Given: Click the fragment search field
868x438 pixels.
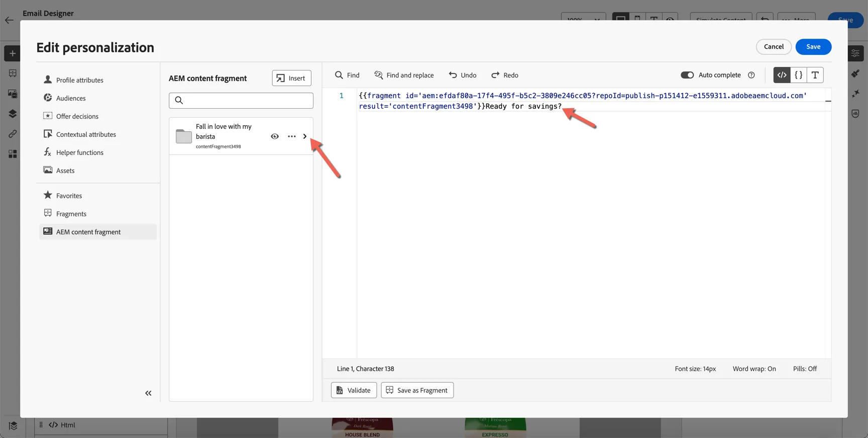Looking at the screenshot, I should pos(241,100).
